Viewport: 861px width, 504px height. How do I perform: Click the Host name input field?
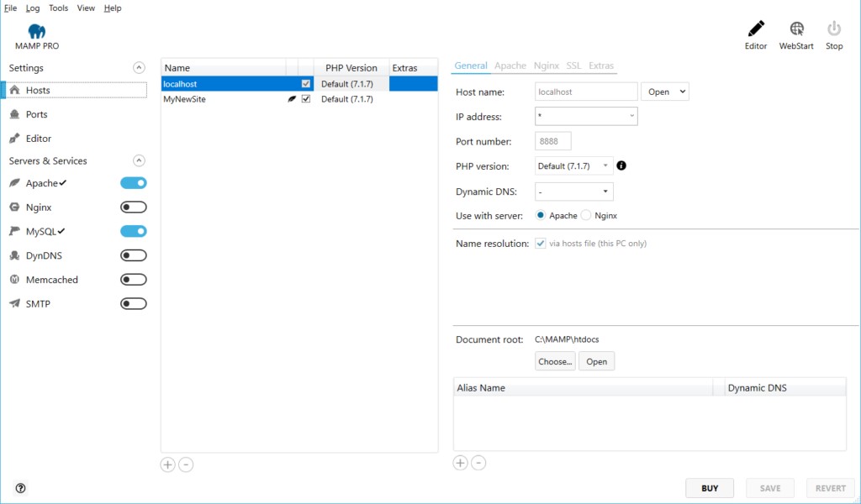[586, 92]
